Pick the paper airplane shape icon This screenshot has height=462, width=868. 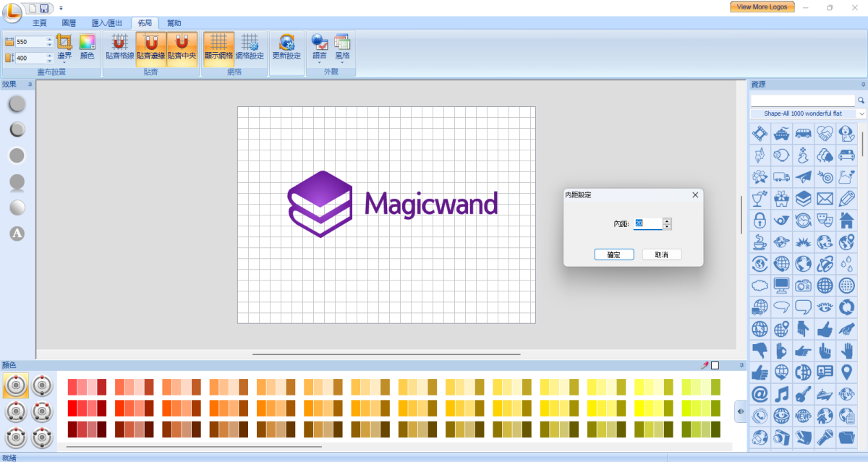(x=803, y=176)
